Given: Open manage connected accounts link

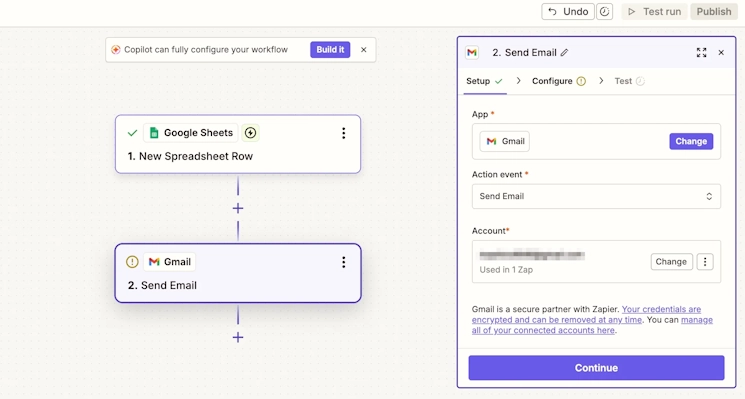Looking at the screenshot, I should click(592, 325).
